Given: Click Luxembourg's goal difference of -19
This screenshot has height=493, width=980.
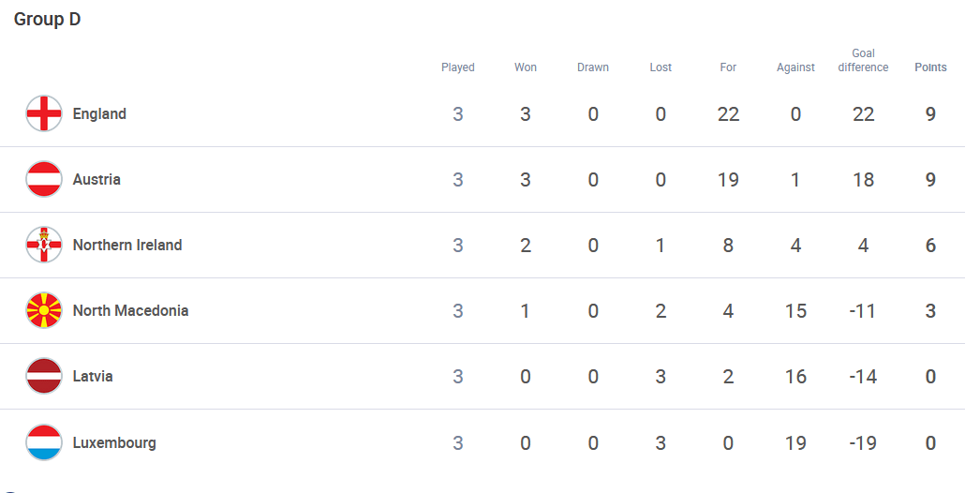Looking at the screenshot, I should click(x=863, y=443).
